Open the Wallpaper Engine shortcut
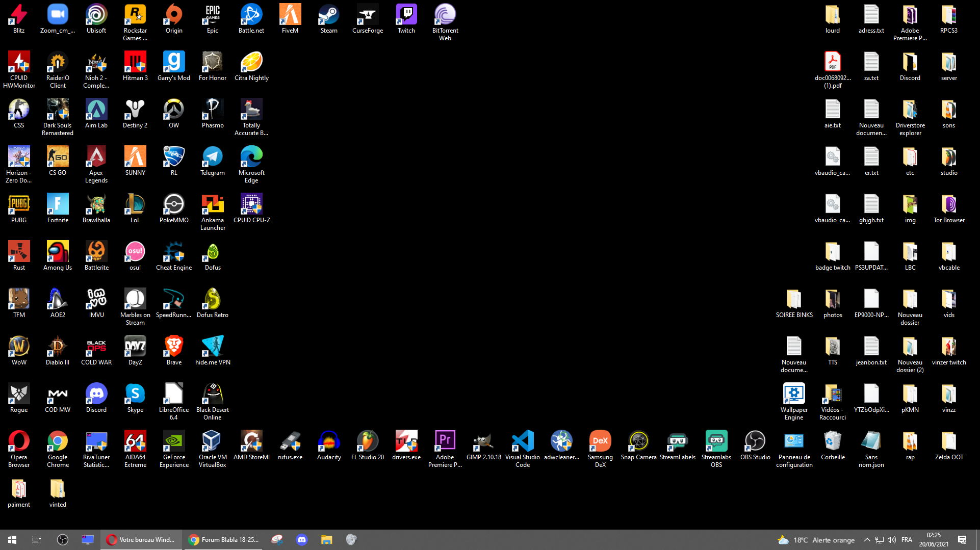The image size is (980, 550). pos(794,402)
